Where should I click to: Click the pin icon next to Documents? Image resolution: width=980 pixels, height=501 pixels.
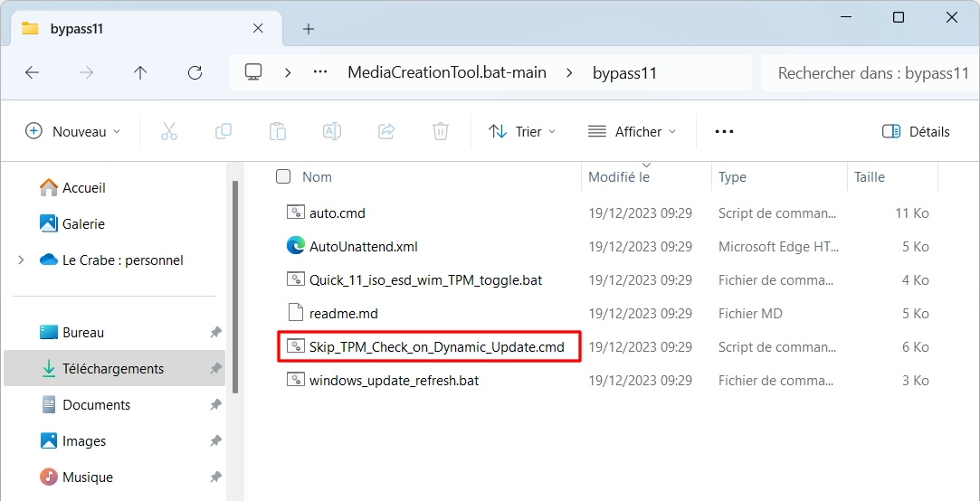pos(215,405)
